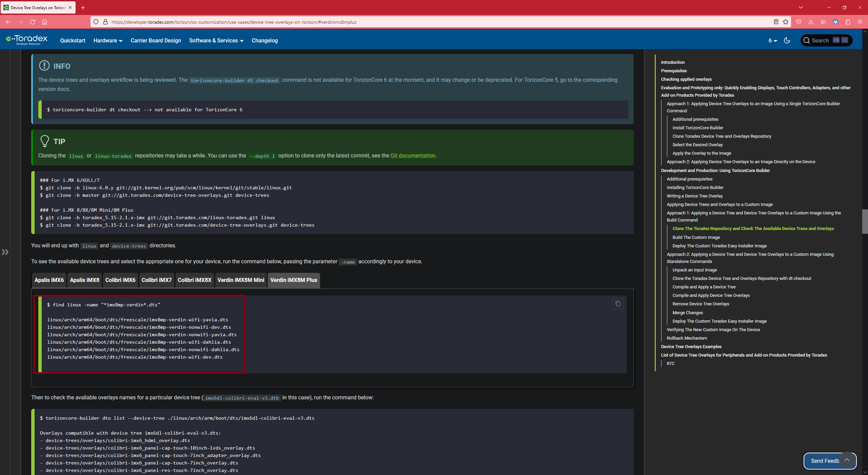868x475 pixels.
Task: Open Carrier Board Design page
Action: tap(156, 40)
